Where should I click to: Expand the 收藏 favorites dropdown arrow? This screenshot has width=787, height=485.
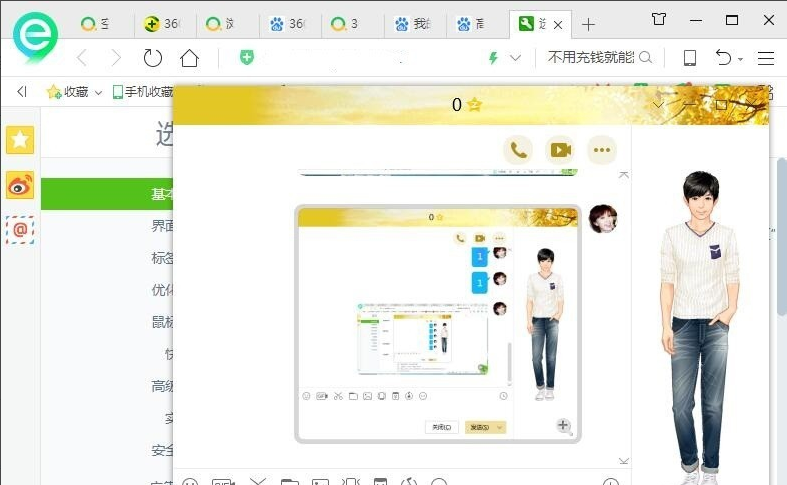click(x=98, y=92)
